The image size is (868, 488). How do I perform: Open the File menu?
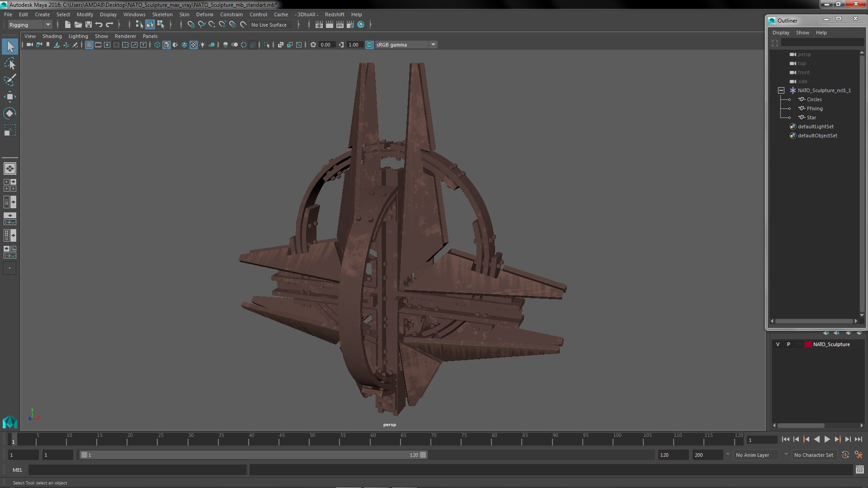(x=8, y=14)
